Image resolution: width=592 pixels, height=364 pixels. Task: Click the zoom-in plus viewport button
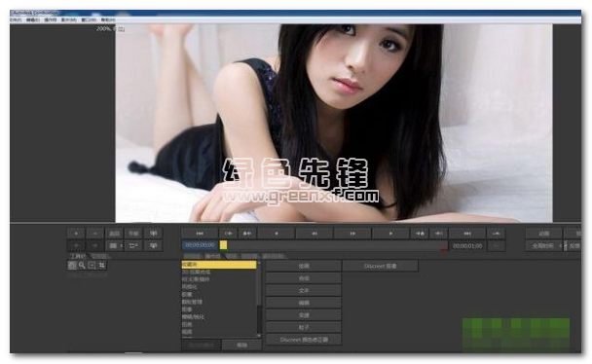click(x=76, y=234)
